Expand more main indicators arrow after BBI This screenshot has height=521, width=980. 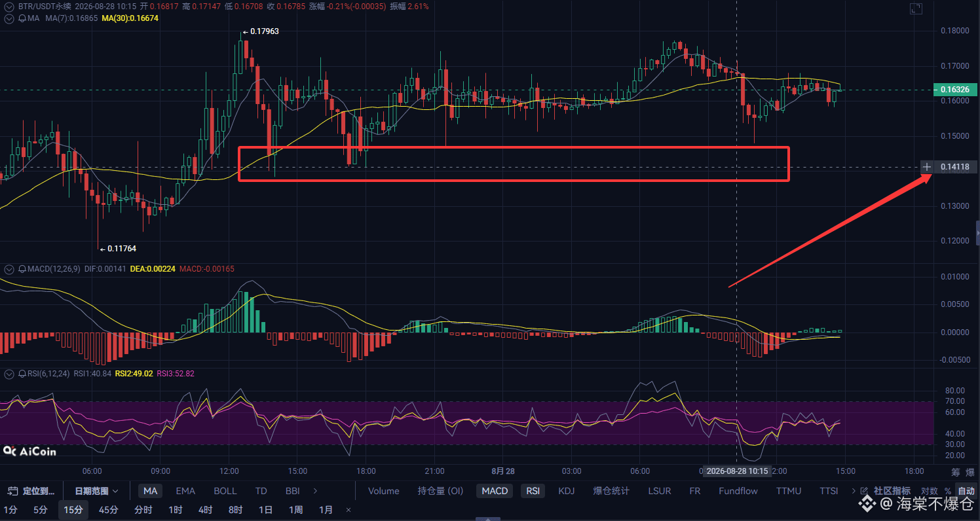tap(315, 491)
